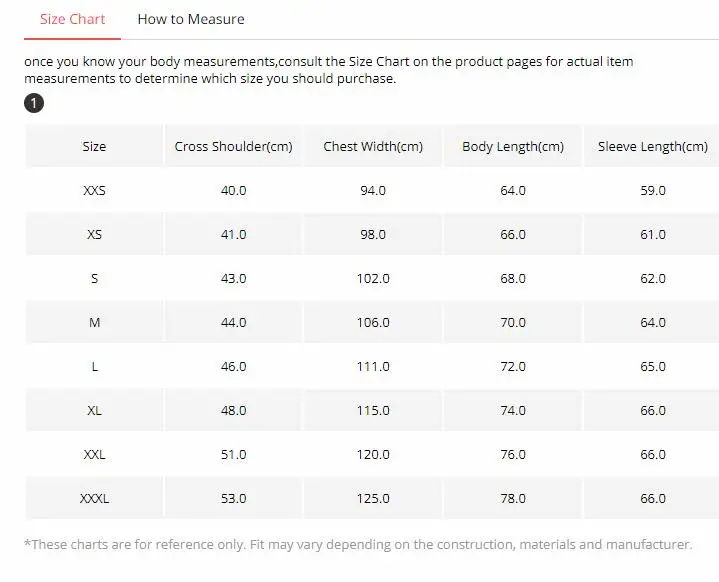Click the 125.0 chest width value

point(373,499)
